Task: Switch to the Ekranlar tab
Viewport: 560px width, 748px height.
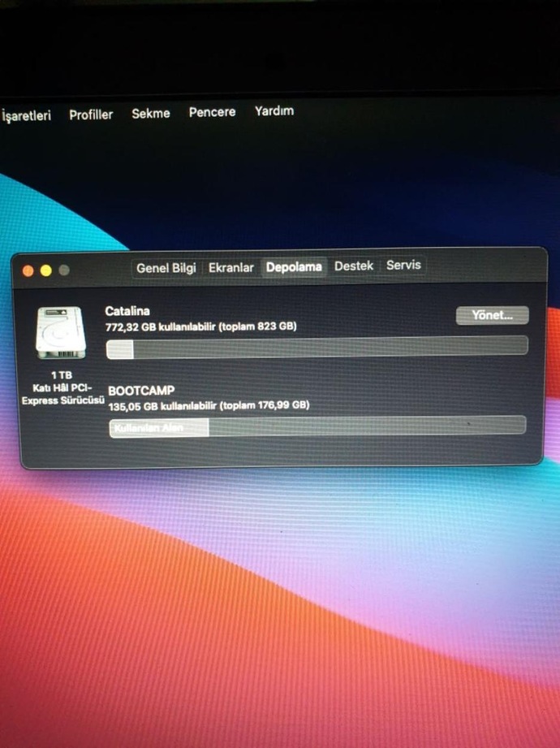Action: (231, 268)
